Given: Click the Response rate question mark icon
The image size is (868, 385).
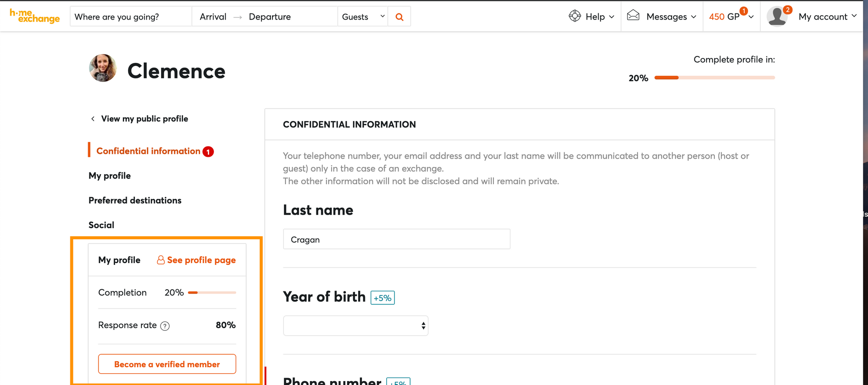Looking at the screenshot, I should pyautogui.click(x=165, y=326).
